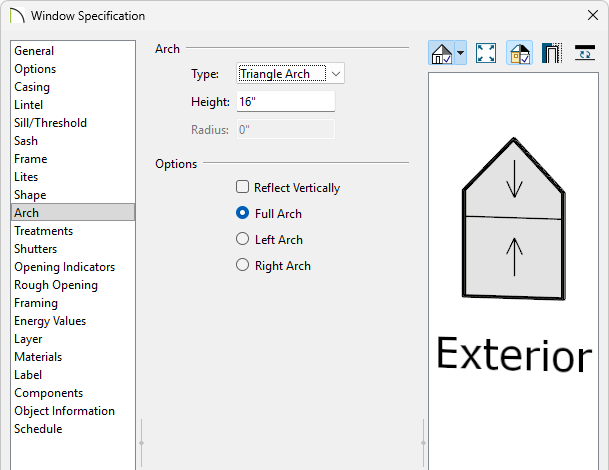Viewport: 609px width, 470px height.
Task: Switch to the Shape panel
Action: pyautogui.click(x=73, y=195)
